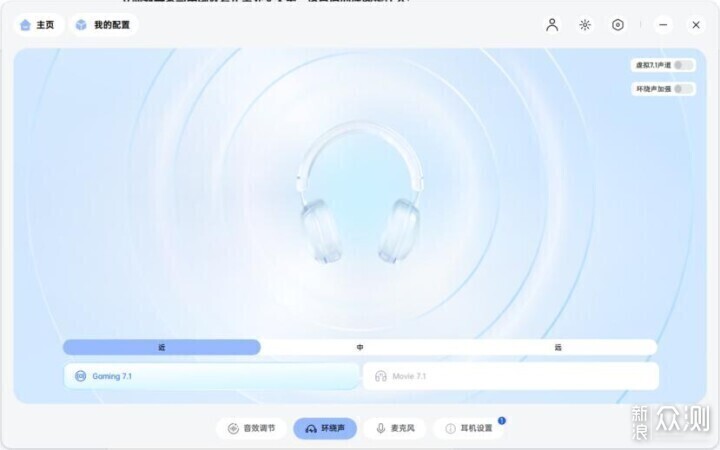
Task: Open the 耳机设置 headset settings tab
Action: [468, 428]
